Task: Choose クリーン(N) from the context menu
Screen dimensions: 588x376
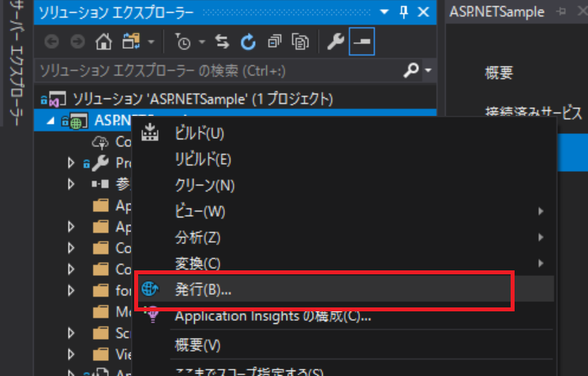Action: point(344,185)
